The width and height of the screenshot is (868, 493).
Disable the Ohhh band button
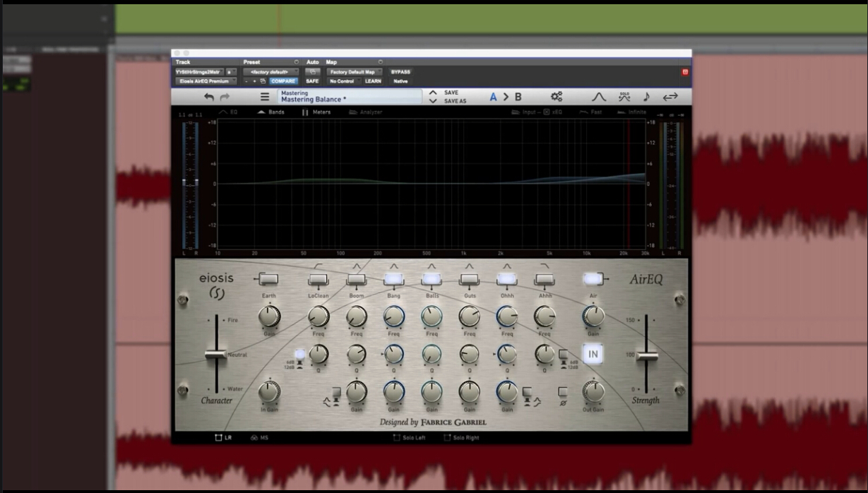(x=506, y=279)
